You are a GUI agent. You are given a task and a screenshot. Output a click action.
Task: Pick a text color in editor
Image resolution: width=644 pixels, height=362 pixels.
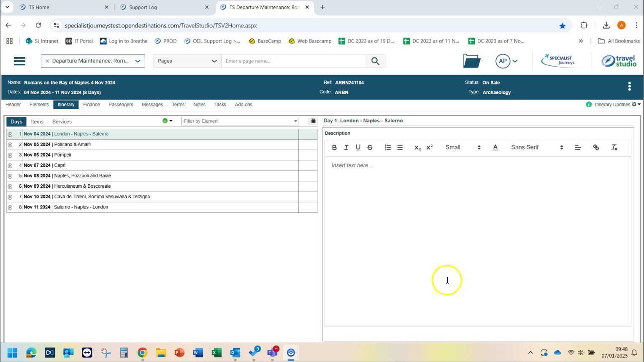(495, 148)
